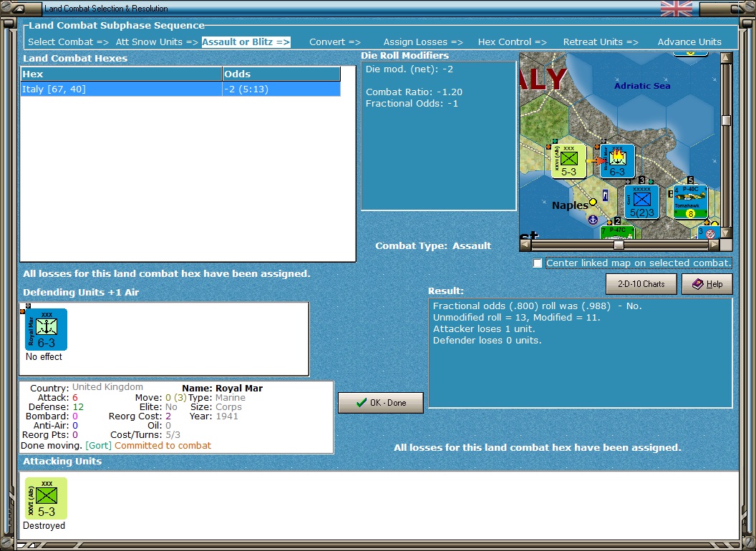Select the P-40C Tomahawk aircraft counter
Viewport: 756px width, 551px height.
[x=690, y=202]
